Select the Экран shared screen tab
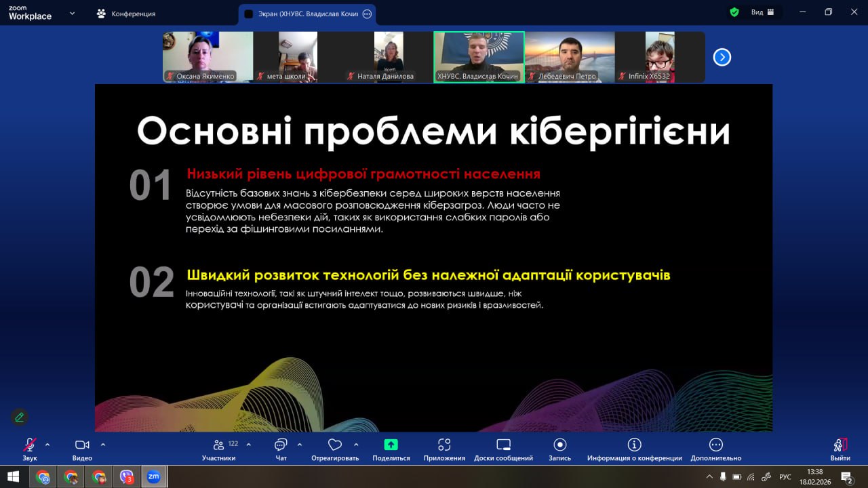This screenshot has width=868, height=488. (304, 14)
